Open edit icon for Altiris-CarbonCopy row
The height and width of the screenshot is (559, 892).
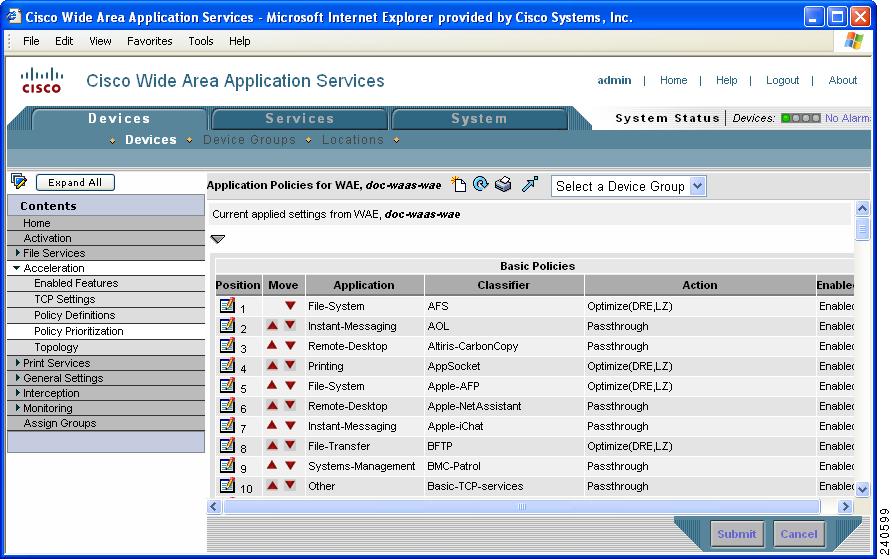[227, 345]
